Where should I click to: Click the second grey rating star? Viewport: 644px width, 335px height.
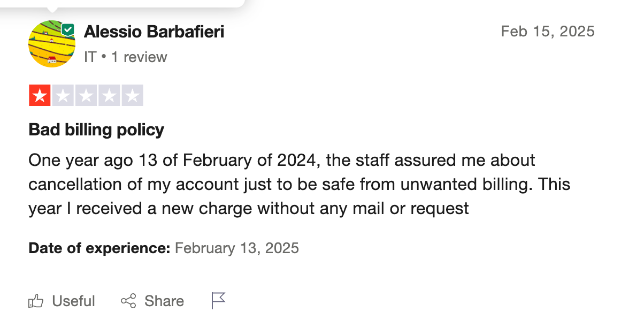63,96
